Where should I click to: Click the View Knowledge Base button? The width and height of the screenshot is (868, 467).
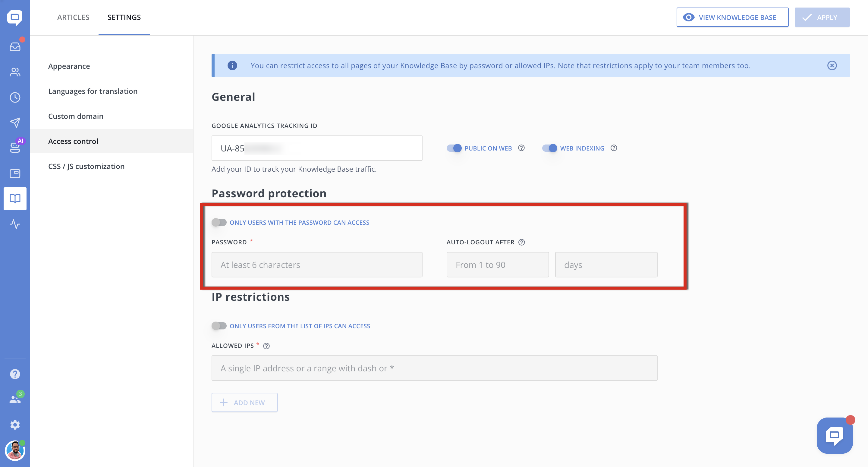732,17
